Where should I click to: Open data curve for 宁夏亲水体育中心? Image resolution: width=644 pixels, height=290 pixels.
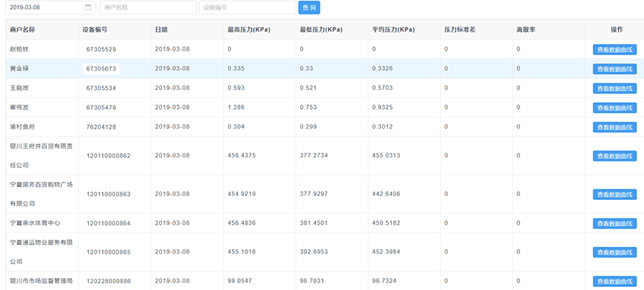tap(614, 223)
